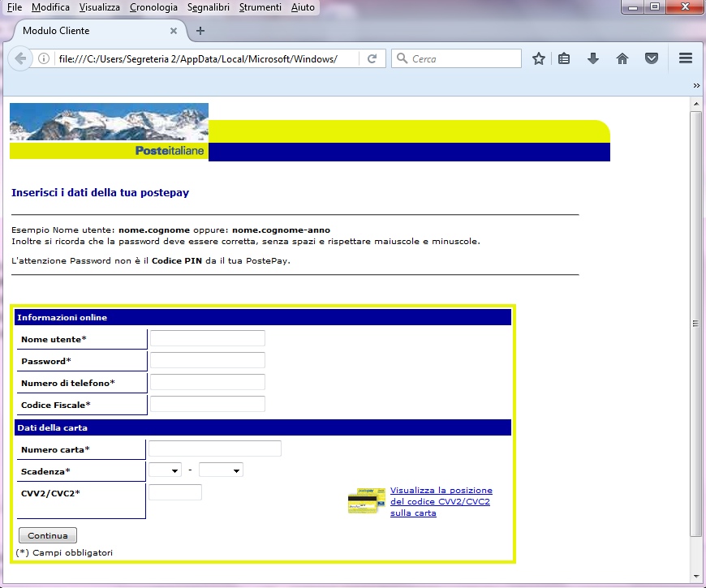Open the Strumenti menu

(x=260, y=7)
